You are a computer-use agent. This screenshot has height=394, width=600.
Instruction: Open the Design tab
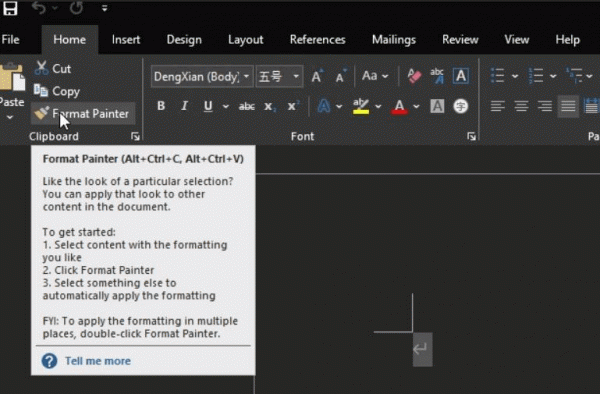click(x=184, y=40)
